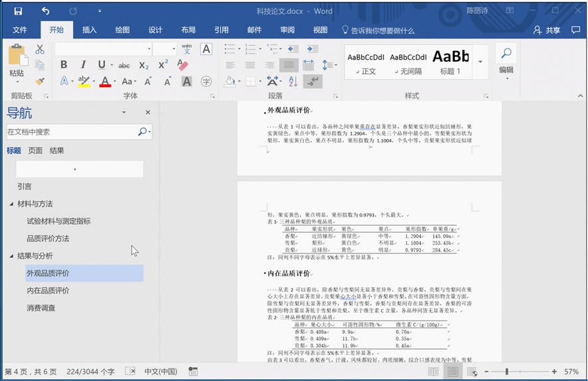The image size is (588, 381).
Task: Apply character shading
Action: click(187, 81)
